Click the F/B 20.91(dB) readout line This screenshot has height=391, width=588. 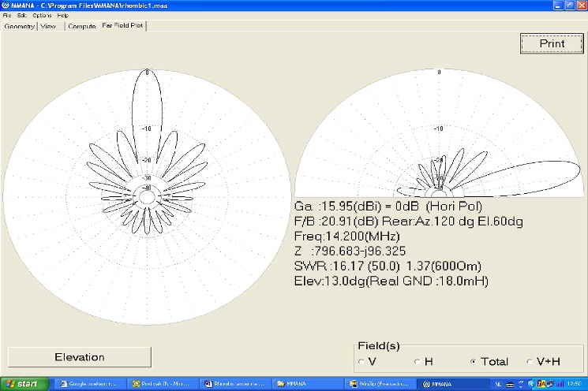click(409, 222)
